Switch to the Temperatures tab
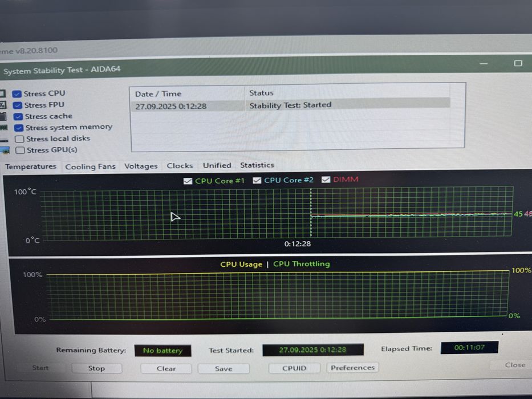The image size is (532, 399). pyautogui.click(x=31, y=166)
